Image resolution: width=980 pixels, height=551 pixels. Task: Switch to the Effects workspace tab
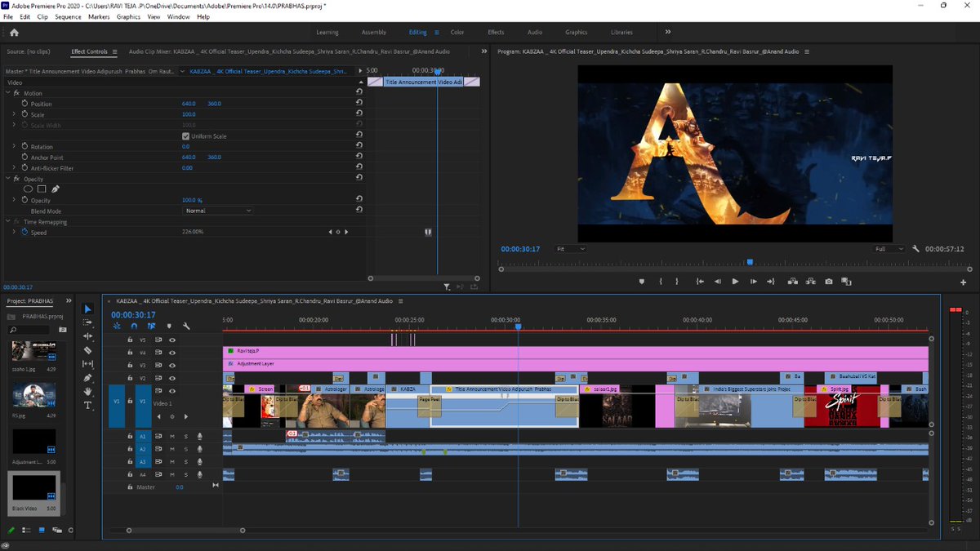click(496, 33)
